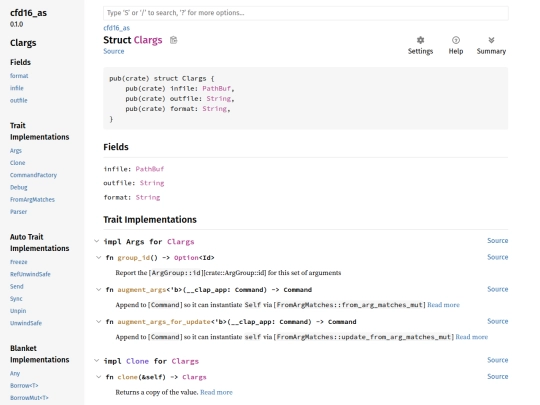Open the Help question mark icon
The image size is (540, 405).
point(456,40)
